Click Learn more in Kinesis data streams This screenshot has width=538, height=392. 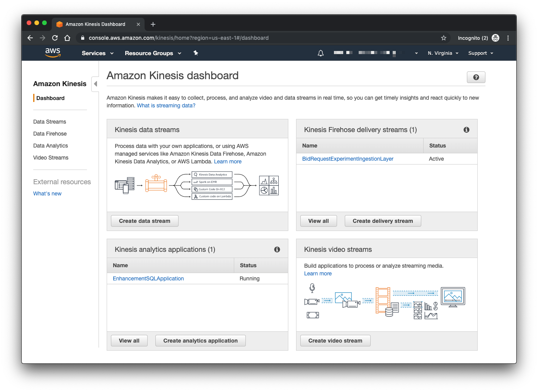click(228, 161)
